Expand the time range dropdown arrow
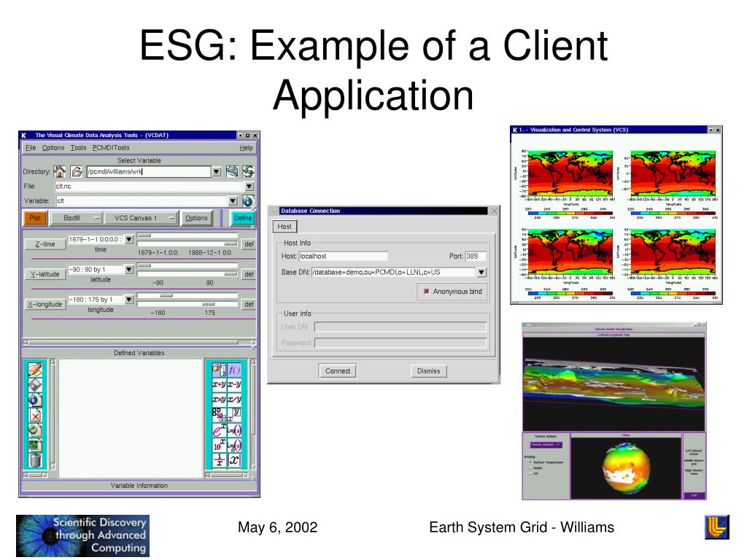 click(129, 239)
